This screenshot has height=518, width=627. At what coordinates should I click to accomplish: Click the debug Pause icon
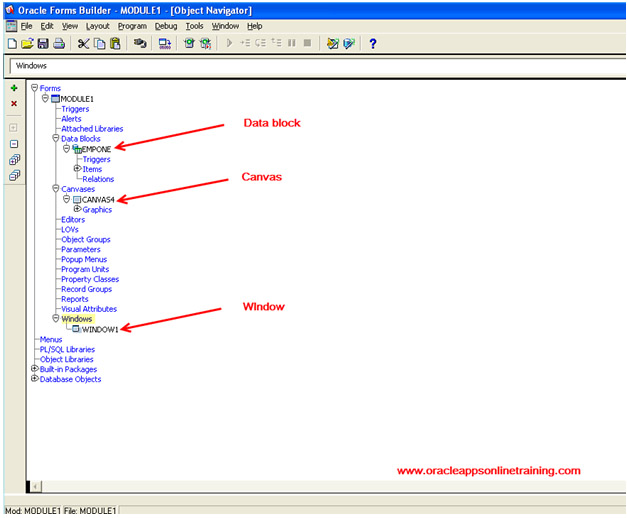click(292, 43)
